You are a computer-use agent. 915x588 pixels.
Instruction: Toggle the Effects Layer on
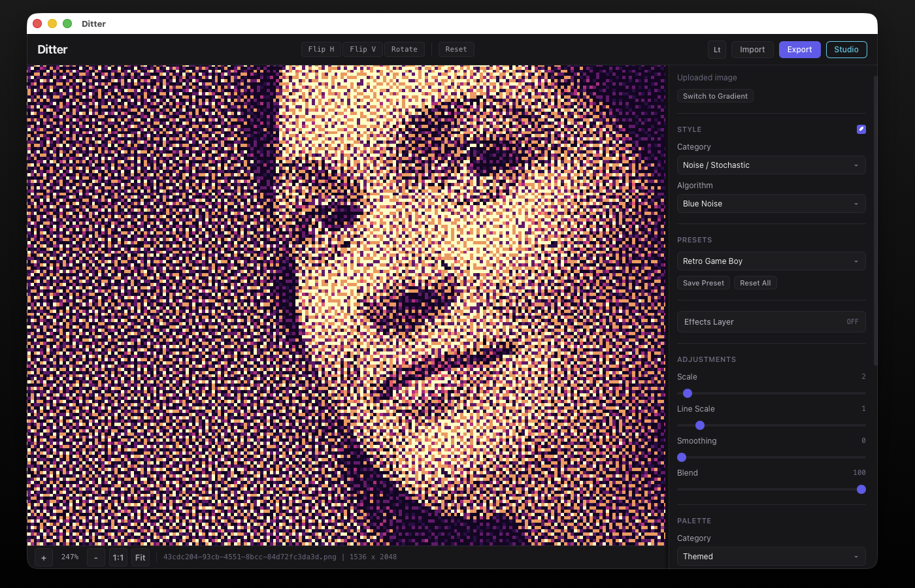(x=771, y=322)
